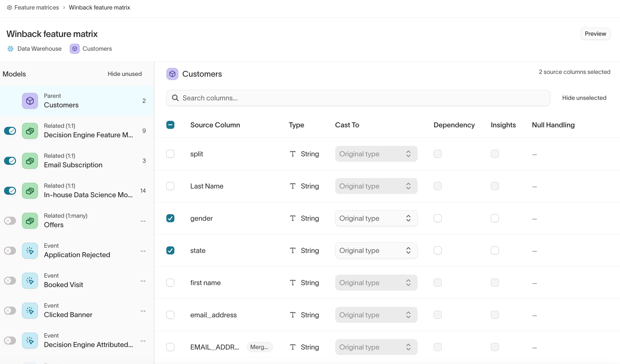Uncheck the gender column checkbox
Screen dimensions: 620x364
[x=170, y=218]
